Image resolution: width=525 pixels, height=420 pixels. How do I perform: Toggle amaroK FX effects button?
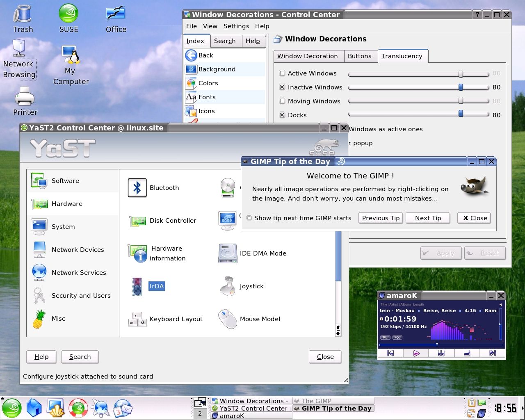tap(397, 338)
